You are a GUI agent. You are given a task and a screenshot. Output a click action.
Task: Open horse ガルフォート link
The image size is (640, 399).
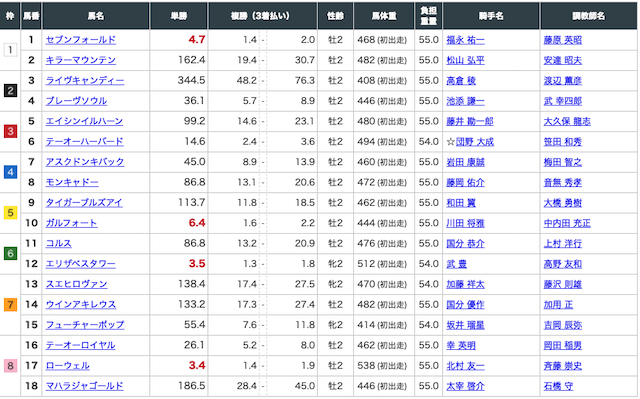click(71, 223)
